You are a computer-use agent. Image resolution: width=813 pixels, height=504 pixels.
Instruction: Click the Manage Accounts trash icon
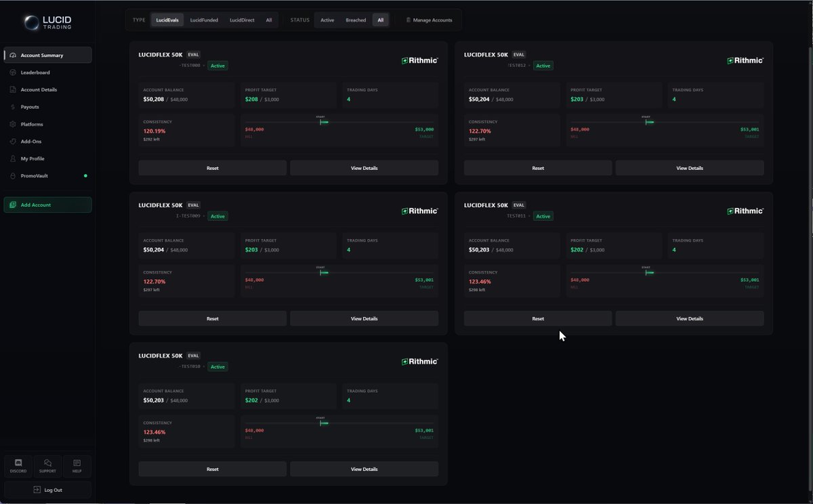click(409, 20)
